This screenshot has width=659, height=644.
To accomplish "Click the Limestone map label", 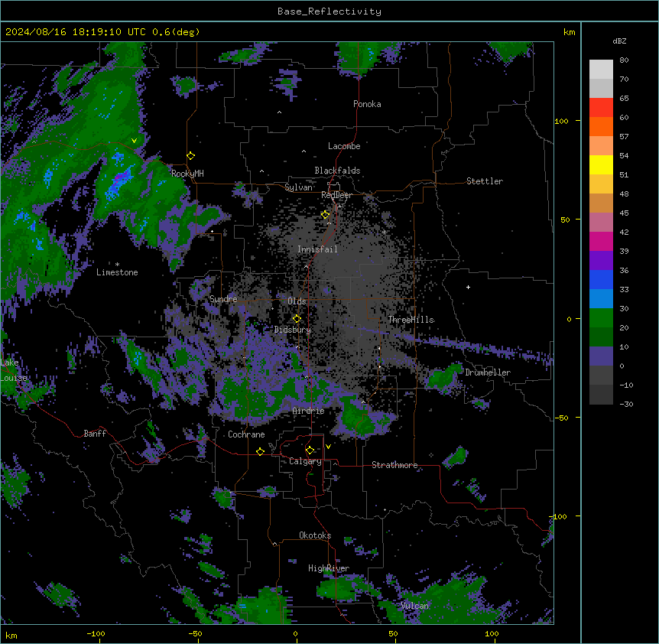I will click(x=117, y=272).
